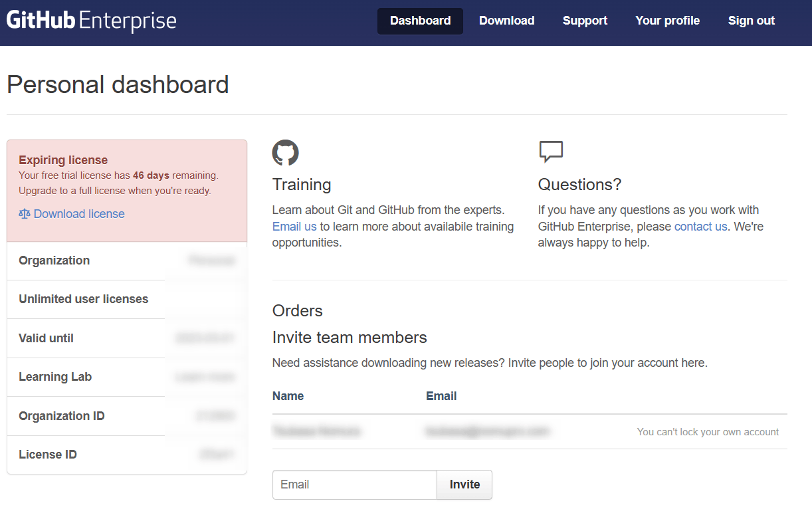Click the Organization ID row label
The width and height of the screenshot is (812, 529).
[62, 416]
